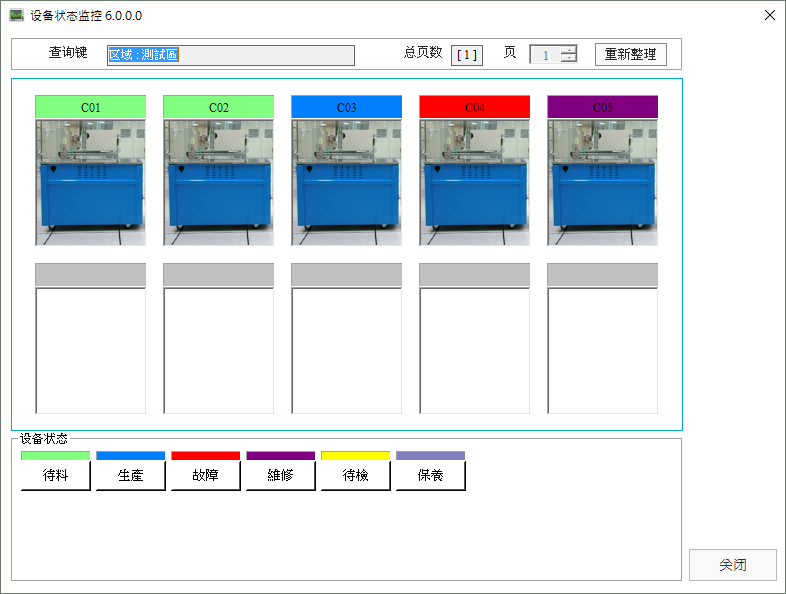The image size is (786, 594).
Task: Click the 重新整理 refresh button
Action: pos(631,54)
